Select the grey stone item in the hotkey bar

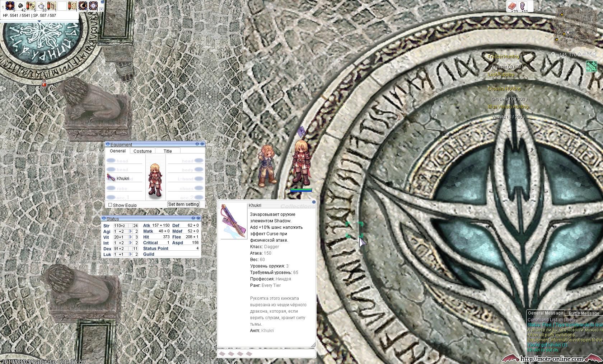(x=20, y=6)
